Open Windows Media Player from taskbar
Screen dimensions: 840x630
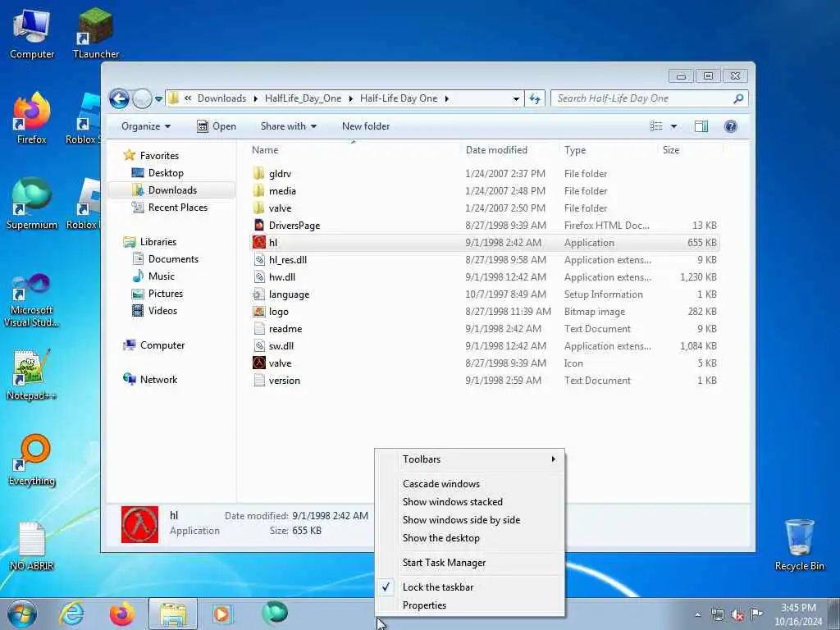tap(222, 614)
